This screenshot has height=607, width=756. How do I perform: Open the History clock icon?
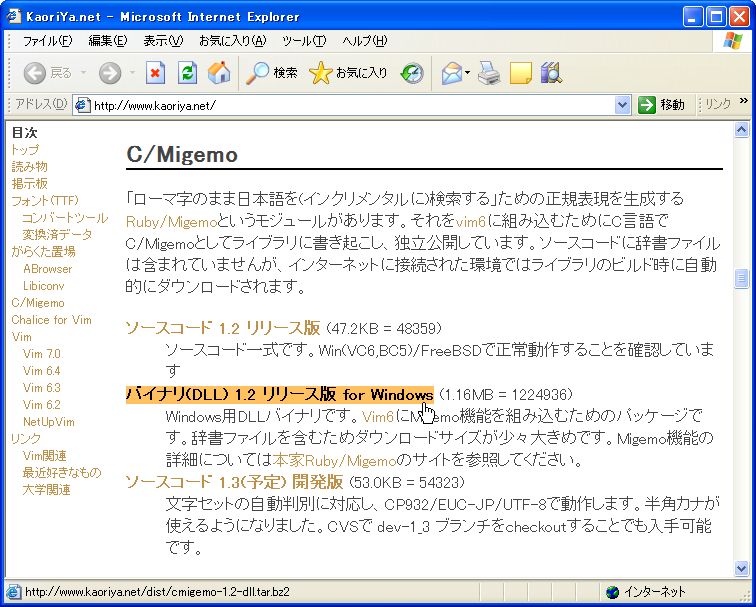click(412, 73)
